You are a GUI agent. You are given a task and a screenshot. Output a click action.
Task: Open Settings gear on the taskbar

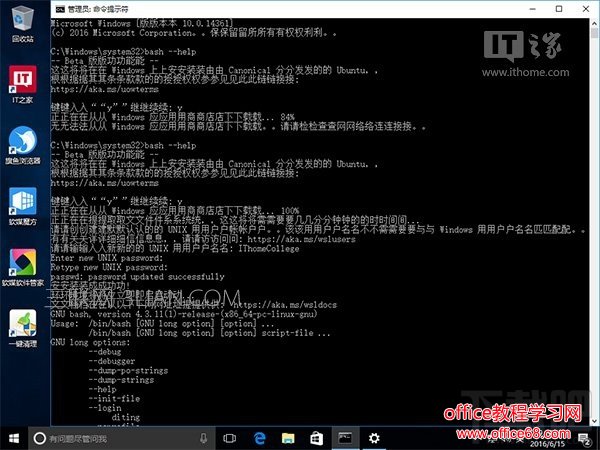click(374, 438)
